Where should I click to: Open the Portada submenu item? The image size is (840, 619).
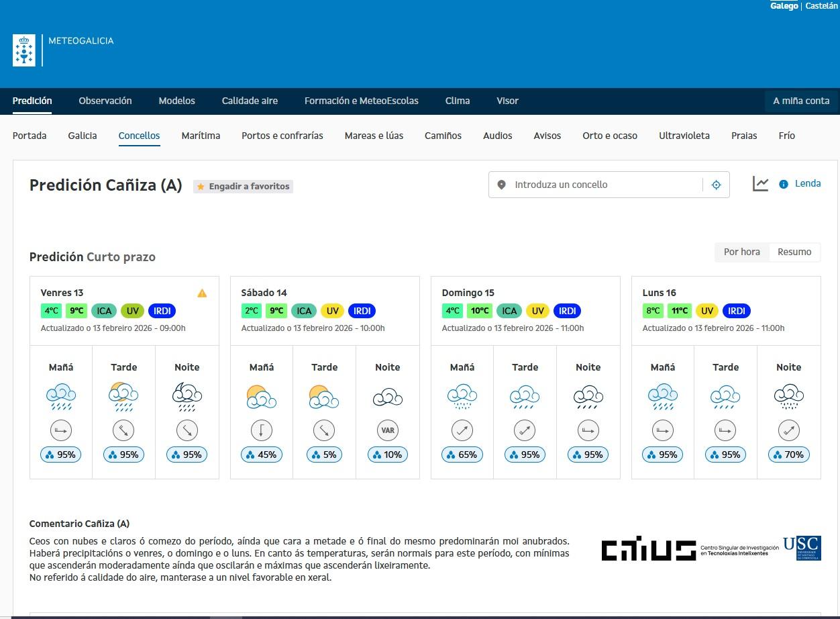tap(30, 136)
